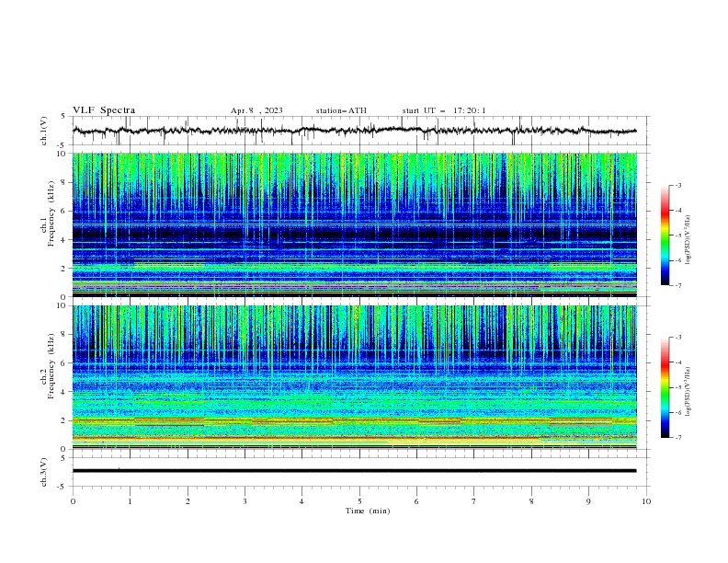The width and height of the screenshot is (728, 563).
Task: Click the "Time (min)" x-axis label
Action: click(368, 511)
